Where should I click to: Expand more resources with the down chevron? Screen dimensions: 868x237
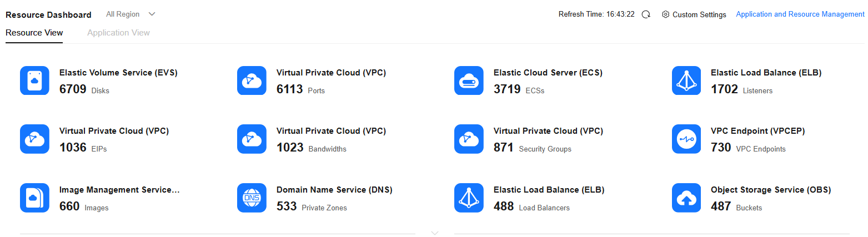click(x=435, y=233)
